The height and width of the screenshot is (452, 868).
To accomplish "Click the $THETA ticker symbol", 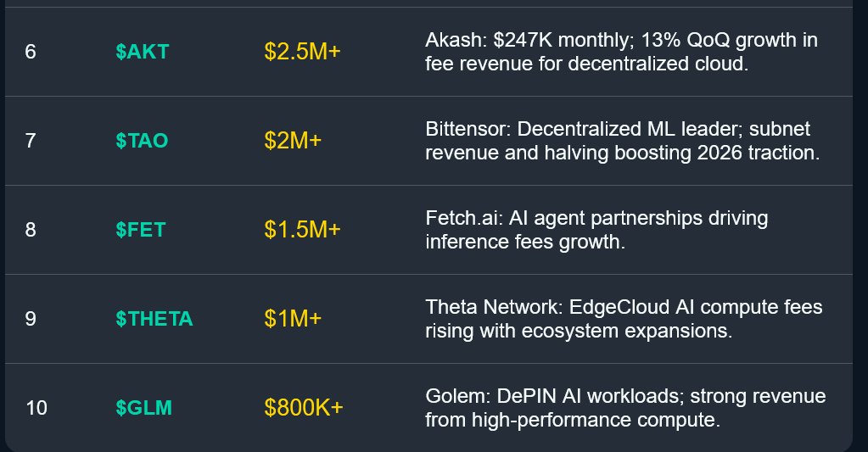I will click(x=154, y=319).
